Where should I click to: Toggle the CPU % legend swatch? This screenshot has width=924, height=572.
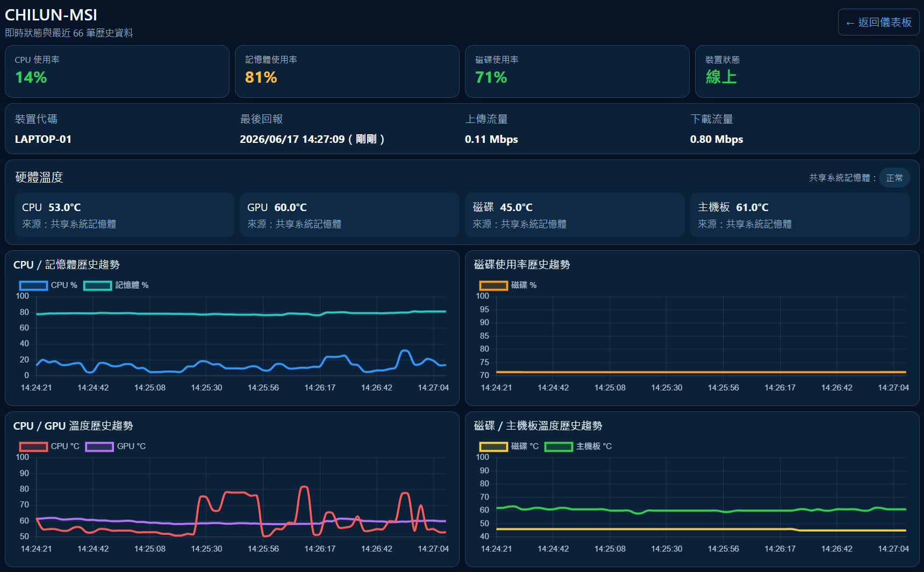33,285
